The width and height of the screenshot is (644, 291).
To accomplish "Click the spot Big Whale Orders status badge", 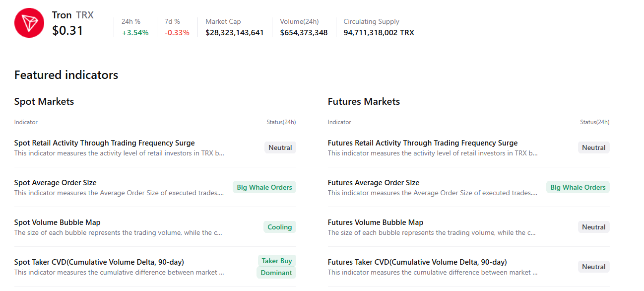I will (264, 187).
